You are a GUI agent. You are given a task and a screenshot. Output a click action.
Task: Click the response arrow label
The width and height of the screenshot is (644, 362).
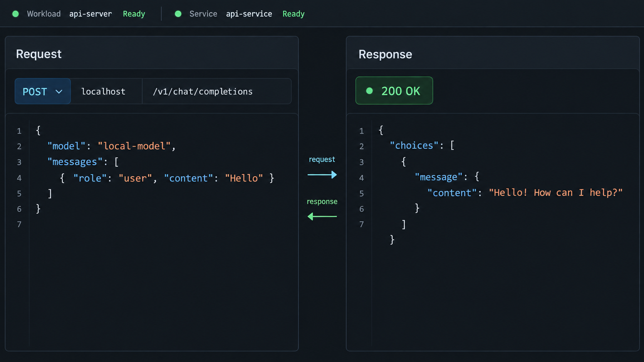coord(322,202)
